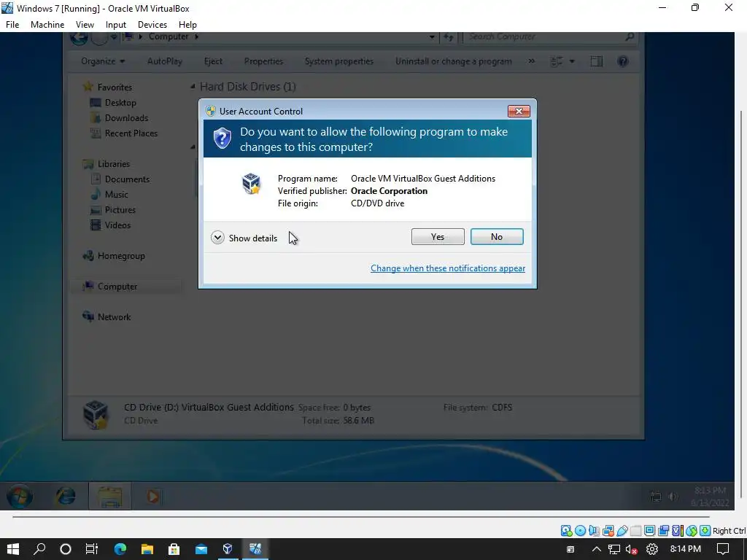Click the Cortana circle icon
The height and width of the screenshot is (560, 747).
66,549
